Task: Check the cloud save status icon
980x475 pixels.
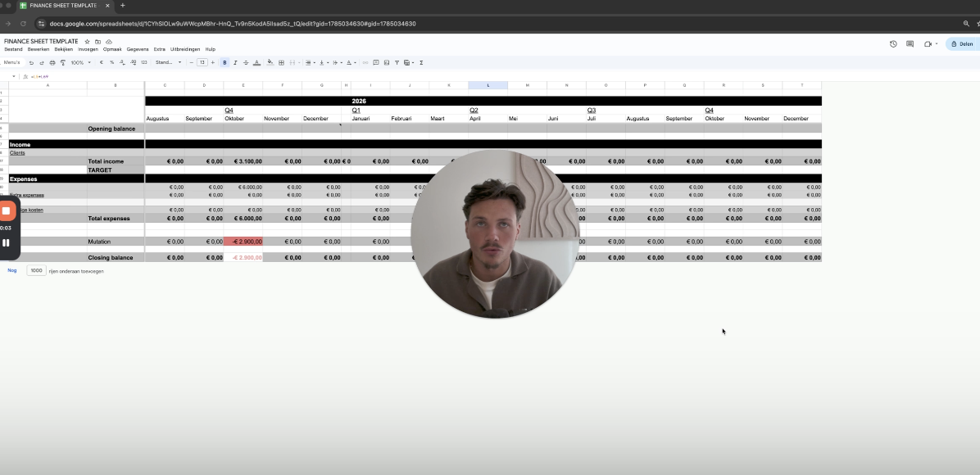Action: tap(109, 41)
